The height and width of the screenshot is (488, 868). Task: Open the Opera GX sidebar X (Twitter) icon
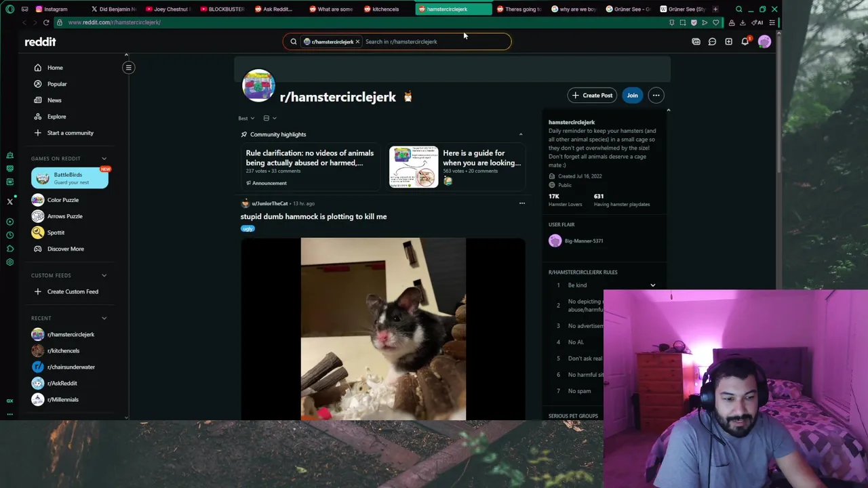[9, 201]
